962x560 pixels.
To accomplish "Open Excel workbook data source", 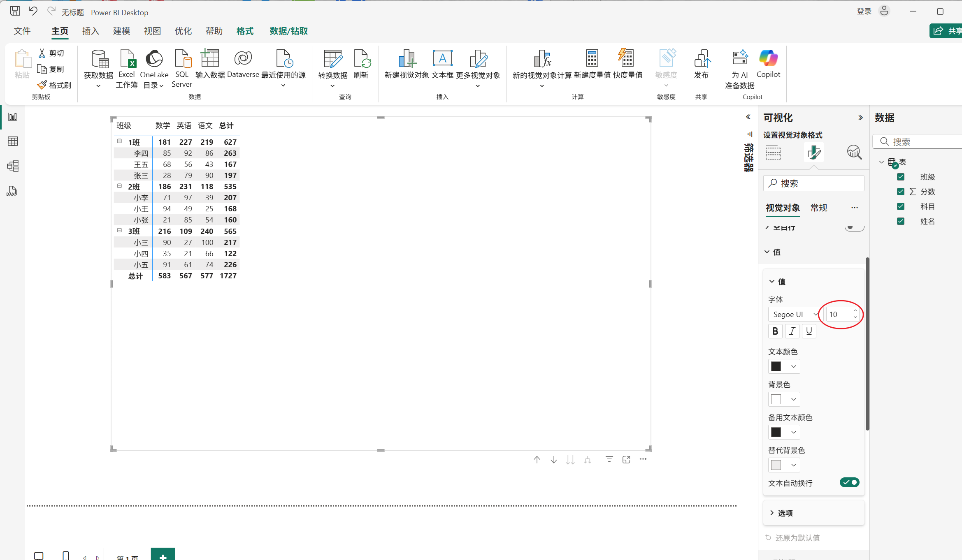I will click(x=127, y=60).
